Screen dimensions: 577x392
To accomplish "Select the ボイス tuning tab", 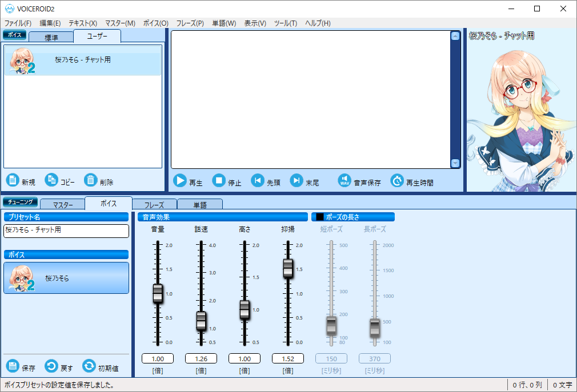I will pyautogui.click(x=109, y=203).
